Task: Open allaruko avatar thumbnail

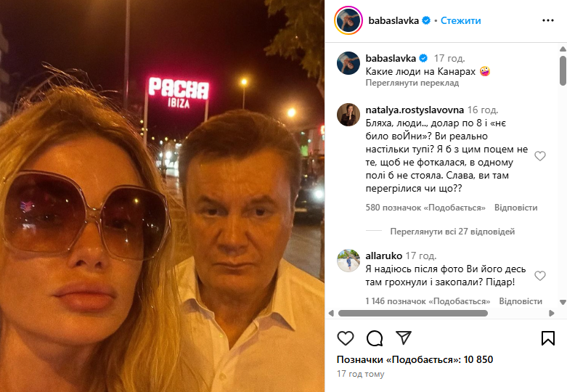Action: pos(348,261)
